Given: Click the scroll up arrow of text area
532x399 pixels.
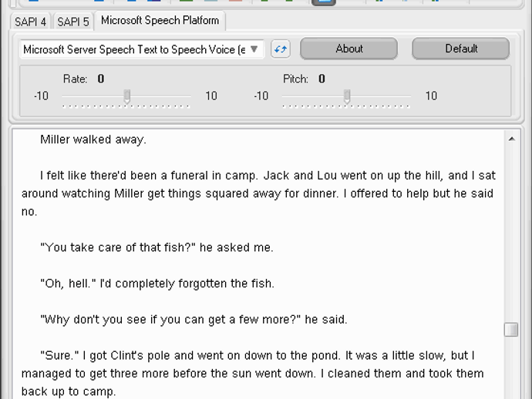Looking at the screenshot, I should click(x=512, y=139).
